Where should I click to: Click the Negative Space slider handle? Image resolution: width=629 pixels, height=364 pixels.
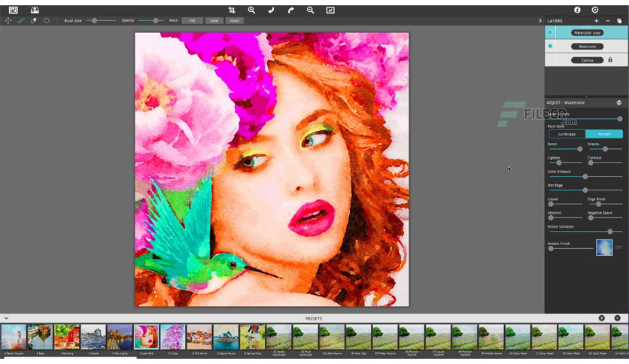click(591, 217)
